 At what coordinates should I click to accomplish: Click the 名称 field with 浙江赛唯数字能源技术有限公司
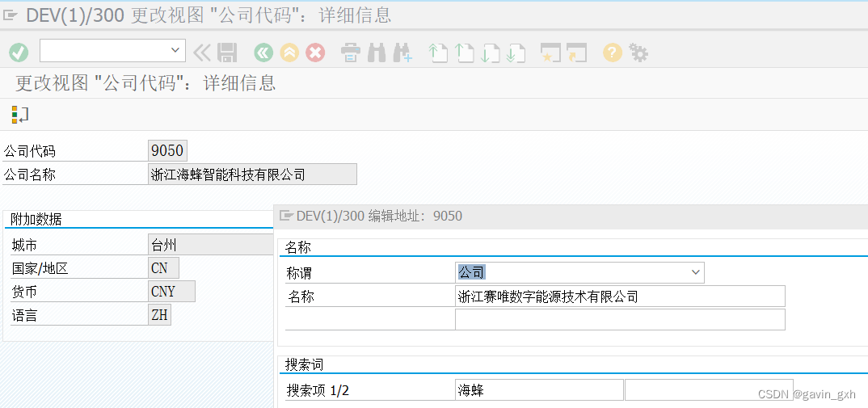[x=619, y=297]
